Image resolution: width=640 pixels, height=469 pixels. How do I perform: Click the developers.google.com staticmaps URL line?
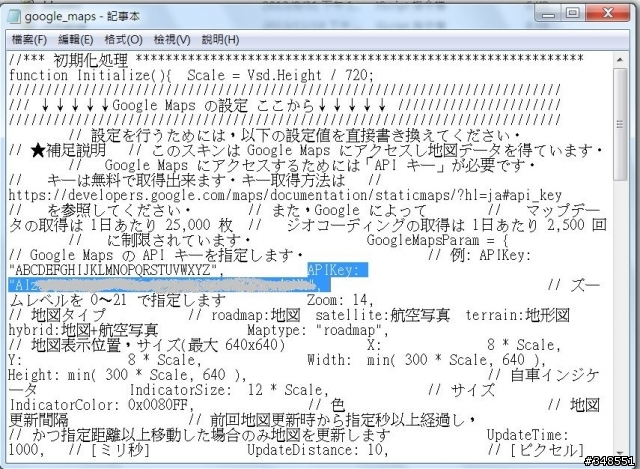pos(285,195)
